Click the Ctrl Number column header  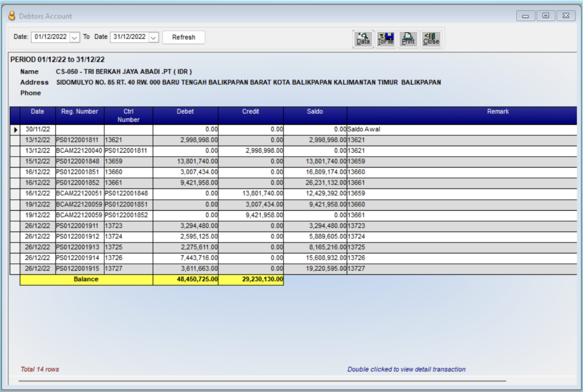click(128, 115)
